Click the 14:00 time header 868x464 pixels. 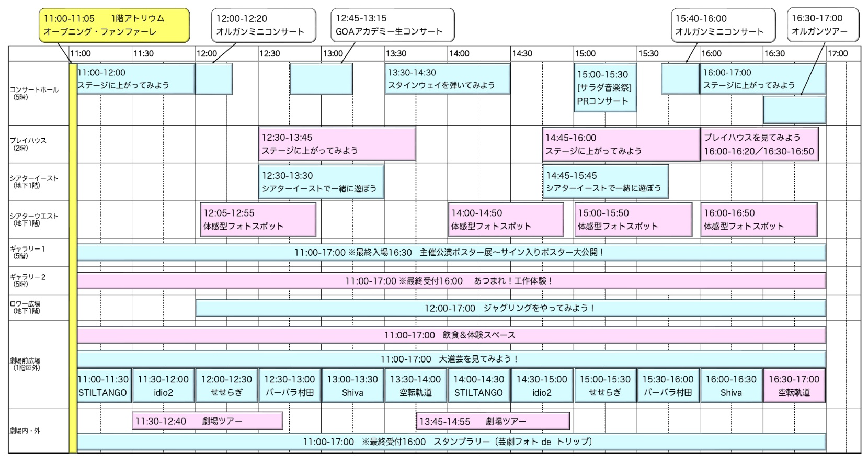coord(459,53)
